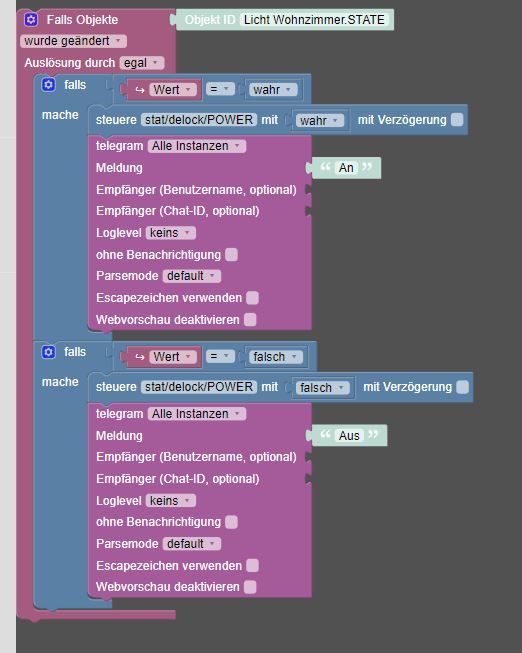Open gear icon on first falls block

click(48, 85)
